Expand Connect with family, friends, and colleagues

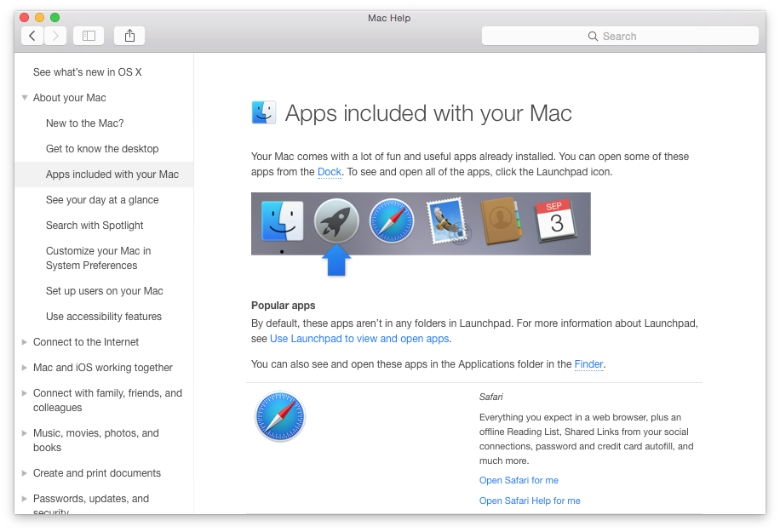click(25, 392)
